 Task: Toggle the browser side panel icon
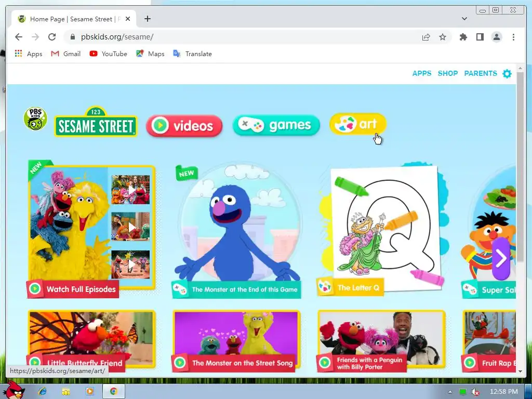point(480,37)
